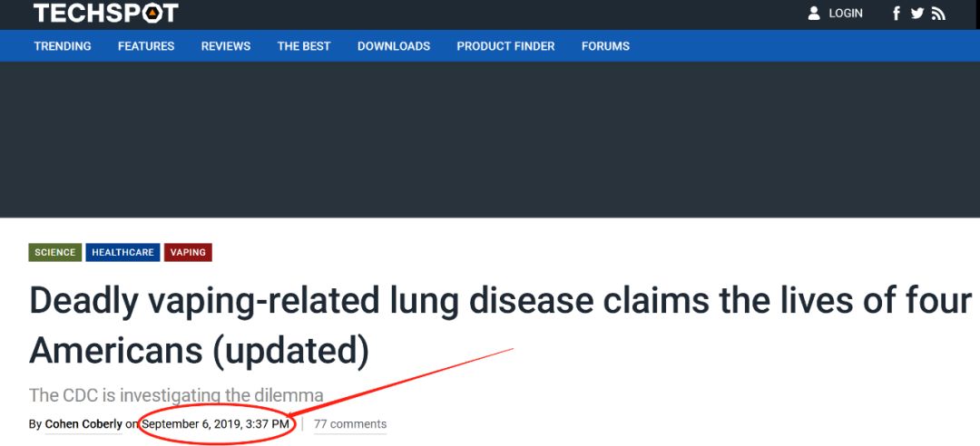Click the TechSpot logo
This screenshot has height=446, width=980.
105,13
